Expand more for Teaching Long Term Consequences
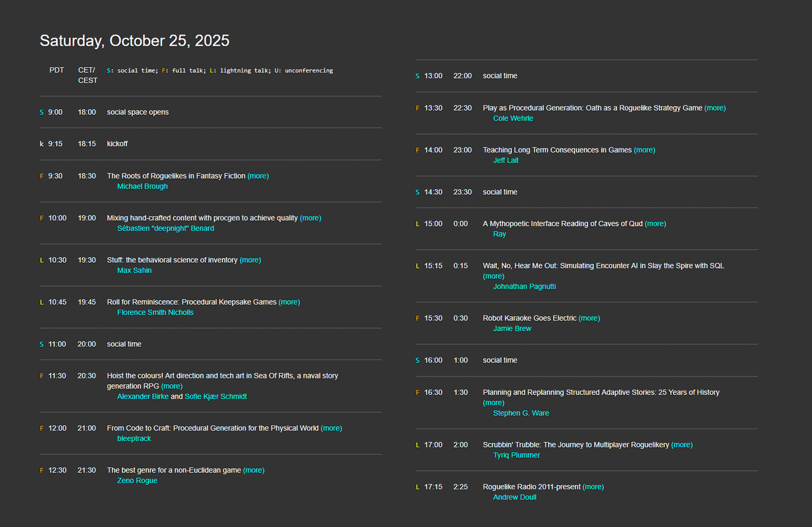Screen dimensions: 812x527 [645, 150]
